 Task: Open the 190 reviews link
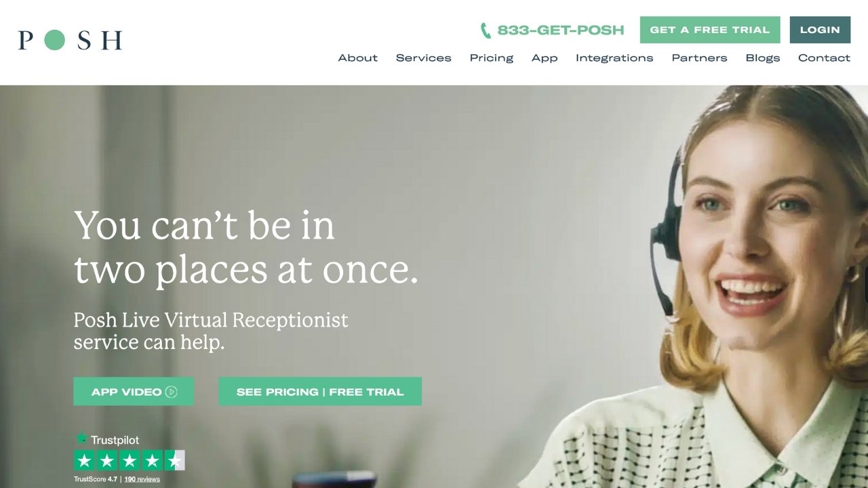pyautogui.click(x=142, y=479)
